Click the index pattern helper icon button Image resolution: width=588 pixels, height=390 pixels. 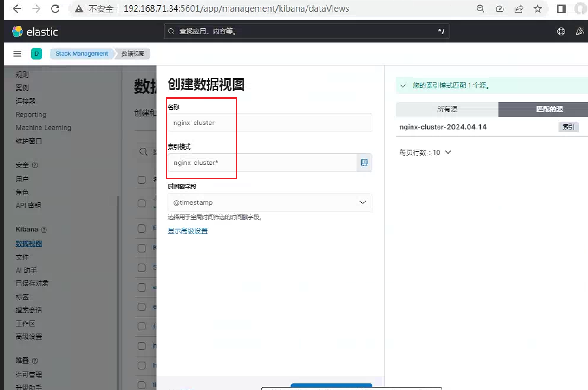(x=365, y=162)
